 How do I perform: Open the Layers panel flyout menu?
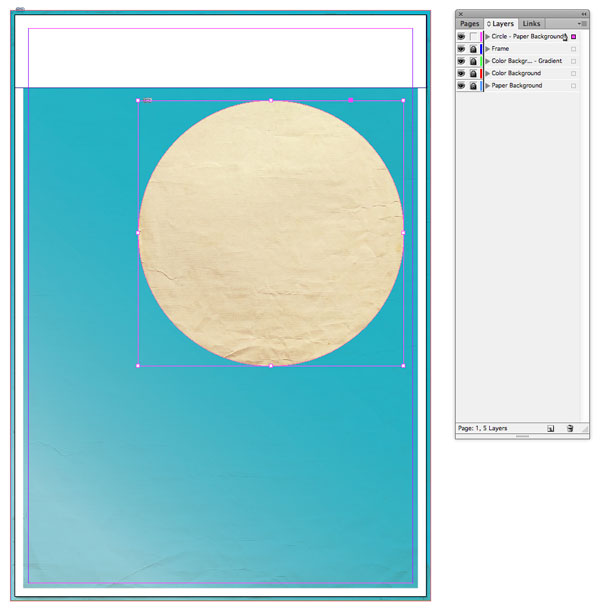click(x=582, y=24)
